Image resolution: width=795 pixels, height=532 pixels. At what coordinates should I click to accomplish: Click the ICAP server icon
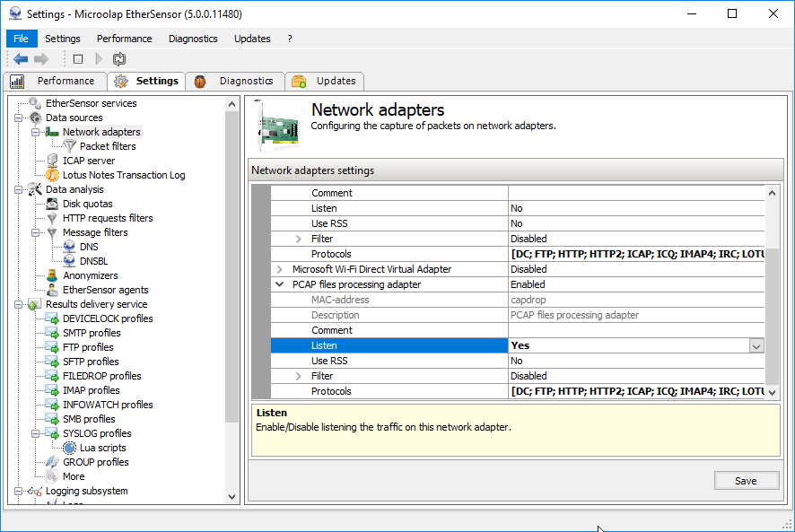(x=52, y=161)
